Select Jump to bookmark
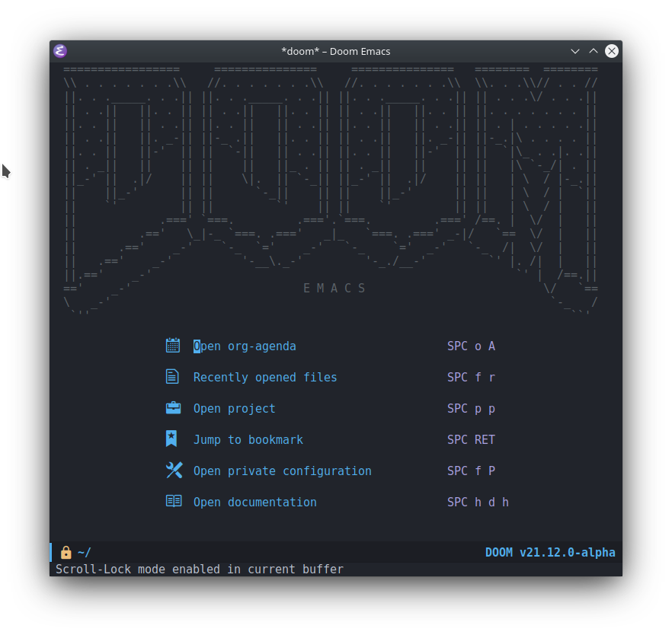672x635 pixels. [x=248, y=439]
